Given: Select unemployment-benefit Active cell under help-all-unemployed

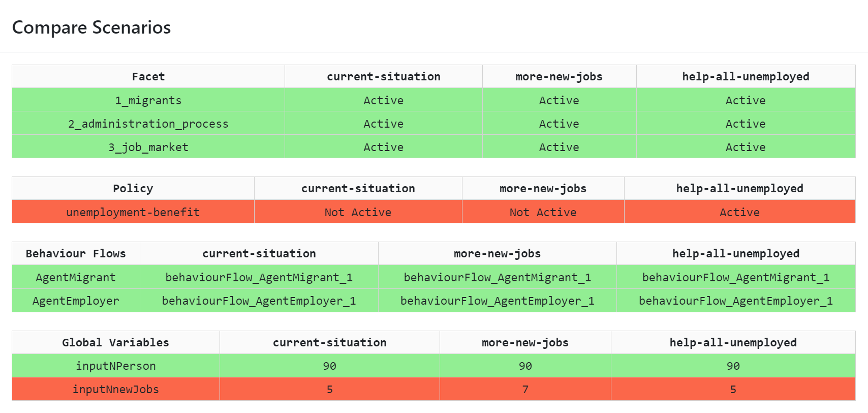Looking at the screenshot, I should point(739,212).
